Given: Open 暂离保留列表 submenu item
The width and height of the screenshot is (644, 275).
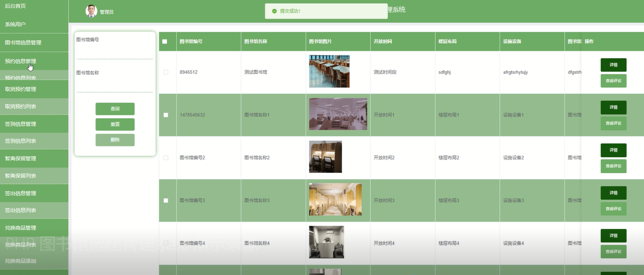Looking at the screenshot, I should [x=34, y=176].
